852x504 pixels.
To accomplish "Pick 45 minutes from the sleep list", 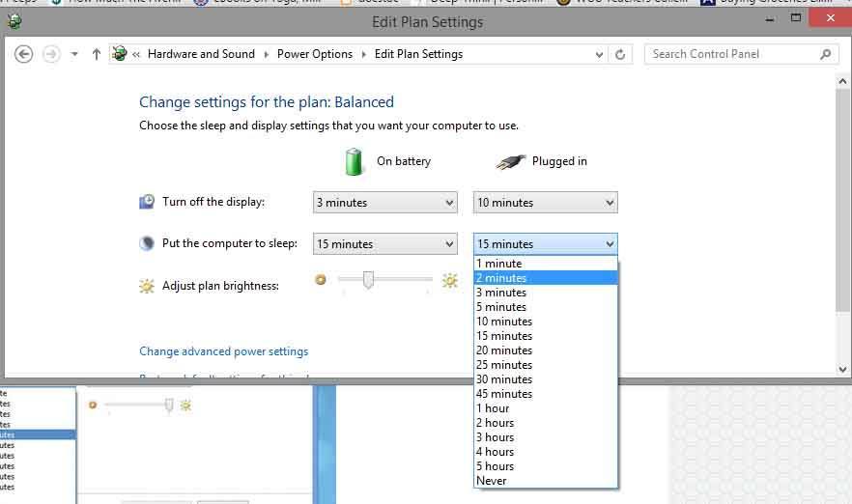I will 546,394.
